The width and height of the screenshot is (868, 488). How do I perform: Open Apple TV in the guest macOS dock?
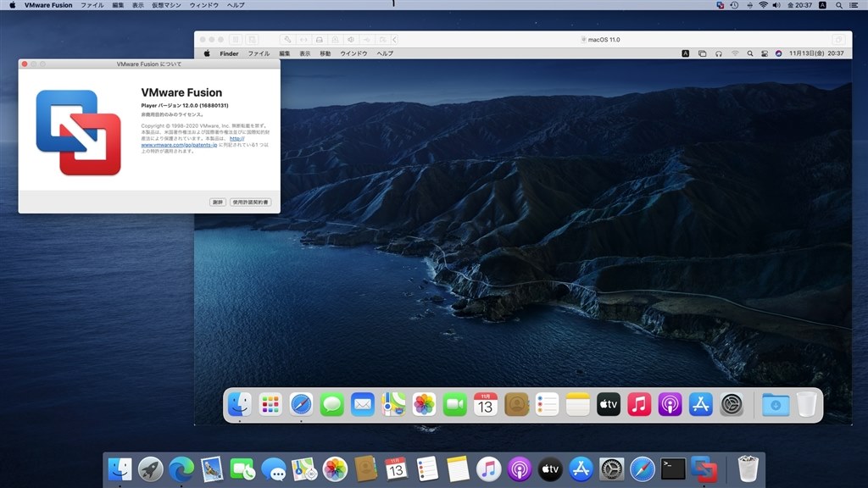click(609, 405)
